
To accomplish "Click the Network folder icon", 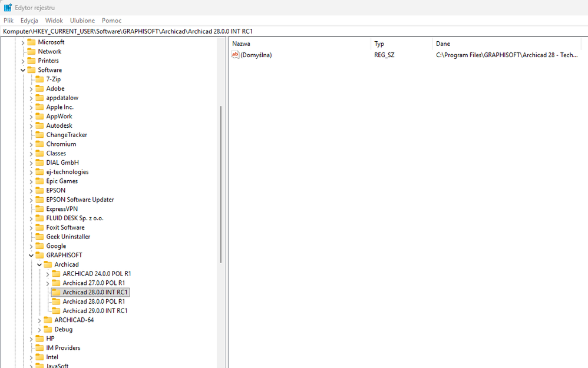I will pyautogui.click(x=31, y=51).
